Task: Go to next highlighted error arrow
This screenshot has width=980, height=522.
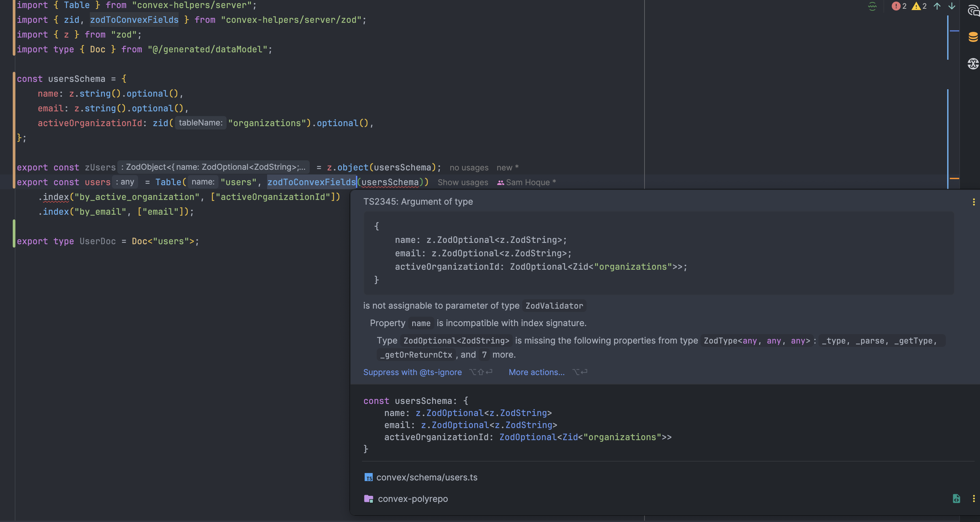Action: coord(952,6)
